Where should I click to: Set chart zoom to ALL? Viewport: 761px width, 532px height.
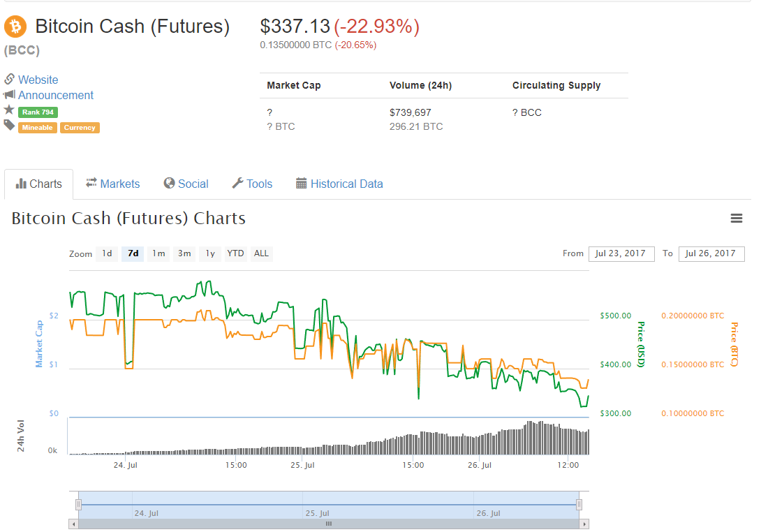click(x=261, y=253)
